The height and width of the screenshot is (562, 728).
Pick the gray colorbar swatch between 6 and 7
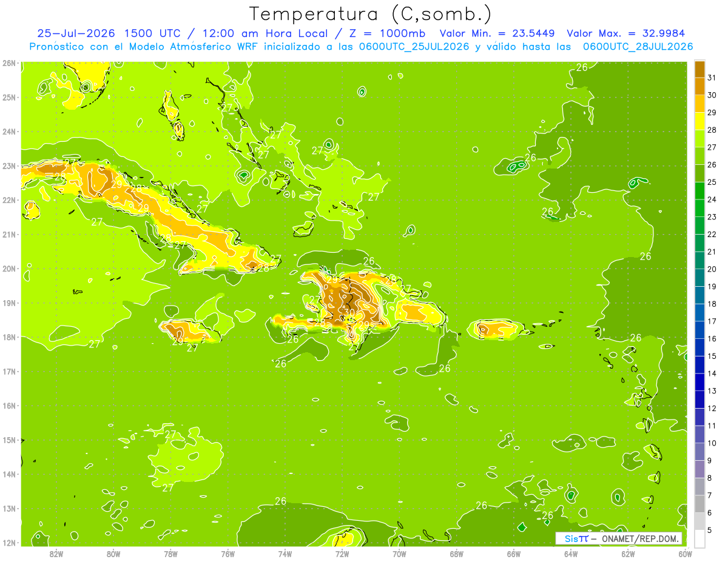point(699,504)
